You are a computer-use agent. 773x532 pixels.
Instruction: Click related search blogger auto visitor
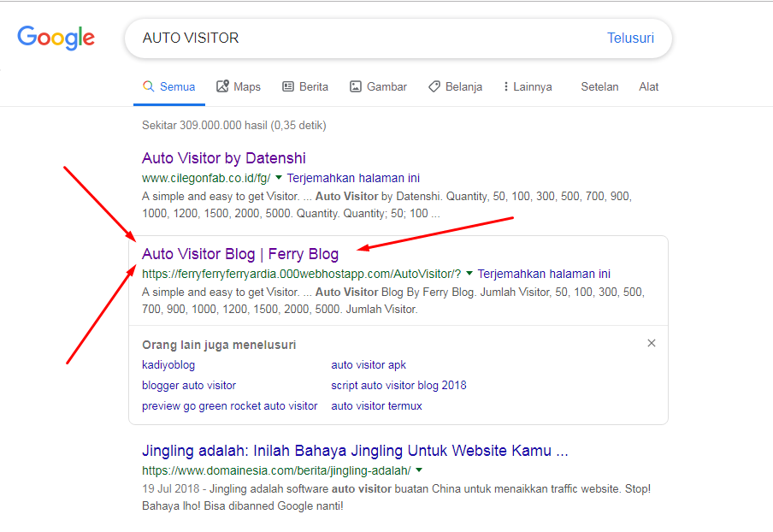[189, 385]
